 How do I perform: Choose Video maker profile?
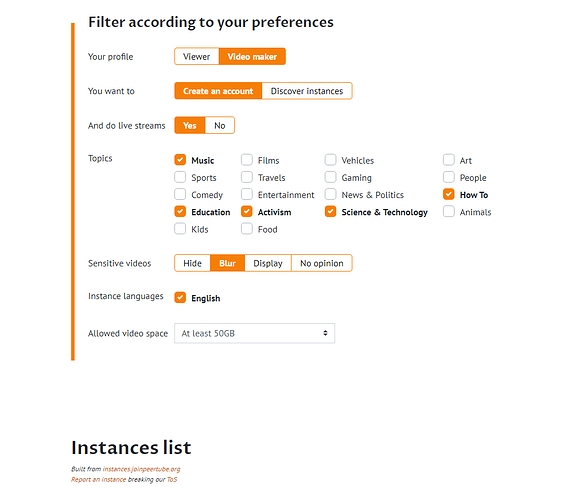(x=252, y=57)
